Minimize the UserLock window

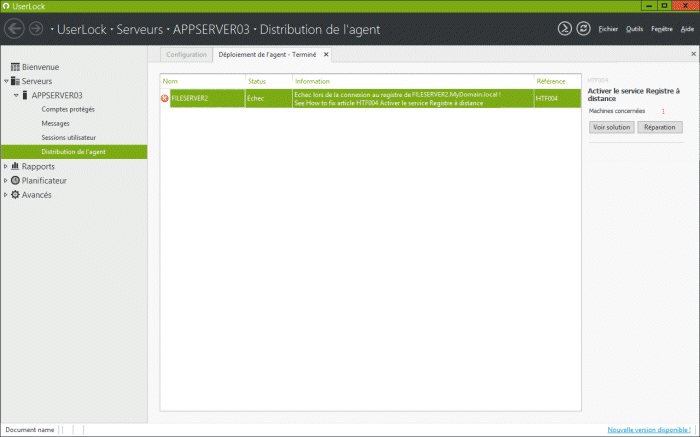(649, 6)
